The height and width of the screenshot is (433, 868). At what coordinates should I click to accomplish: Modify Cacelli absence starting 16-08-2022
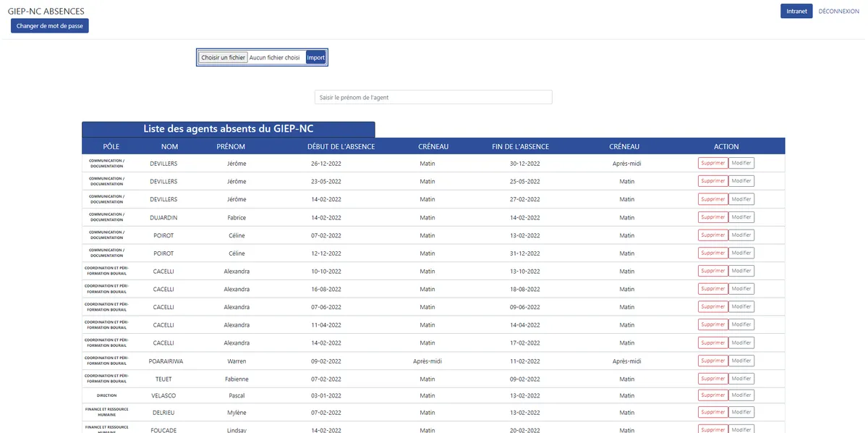tap(741, 289)
